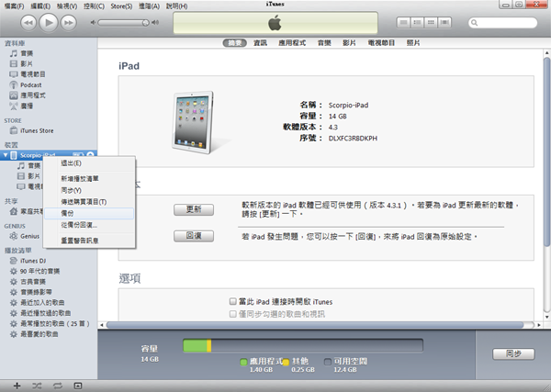Open the library 影片 item under 資料庫
551x392 pixels.
27,64
